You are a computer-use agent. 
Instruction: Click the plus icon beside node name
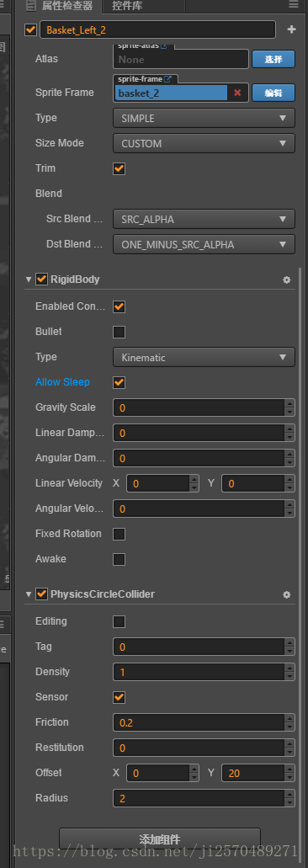(291, 29)
